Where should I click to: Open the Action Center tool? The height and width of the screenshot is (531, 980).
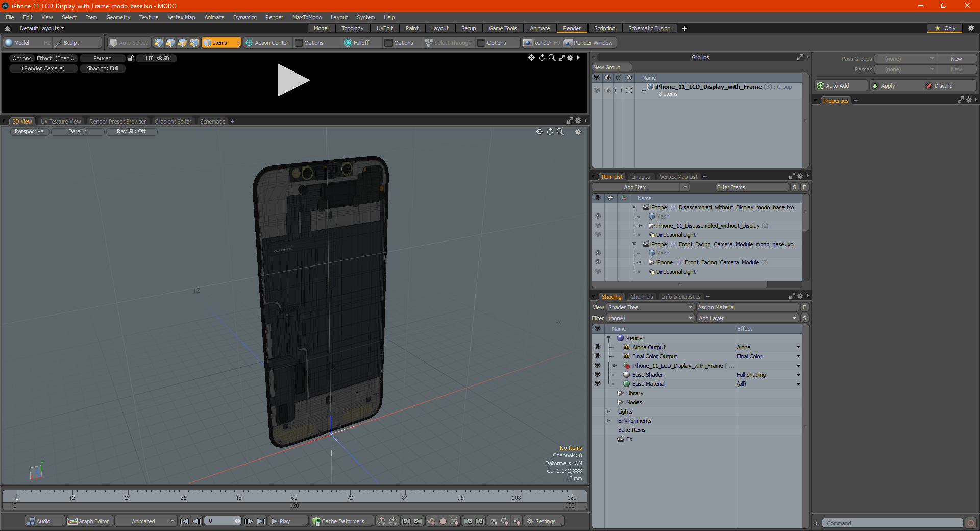click(x=266, y=43)
